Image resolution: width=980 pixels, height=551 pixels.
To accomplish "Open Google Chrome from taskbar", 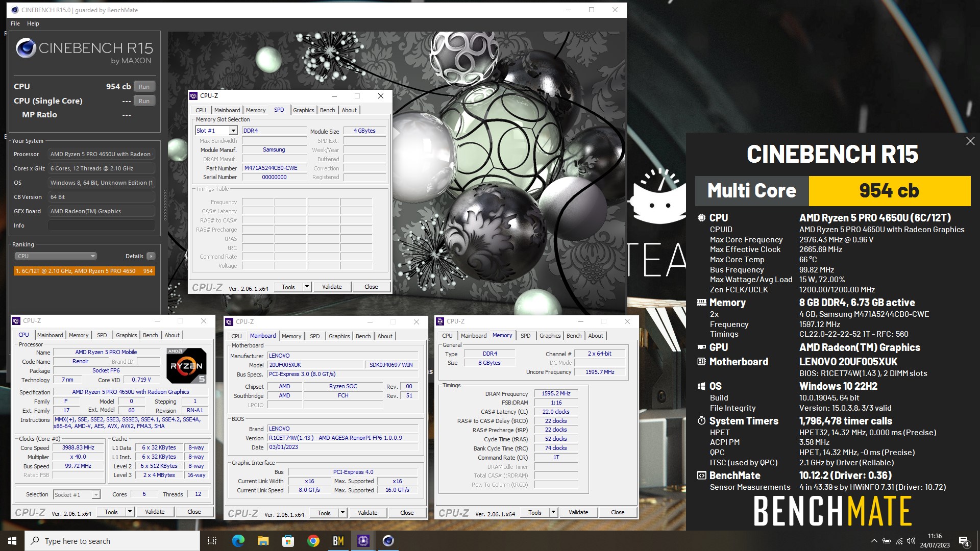I will tap(313, 541).
